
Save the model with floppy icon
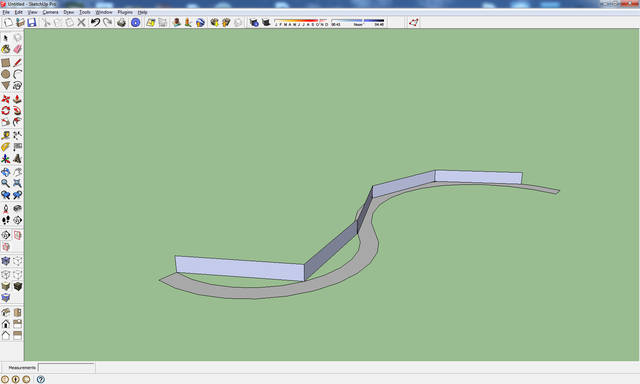pos(32,22)
